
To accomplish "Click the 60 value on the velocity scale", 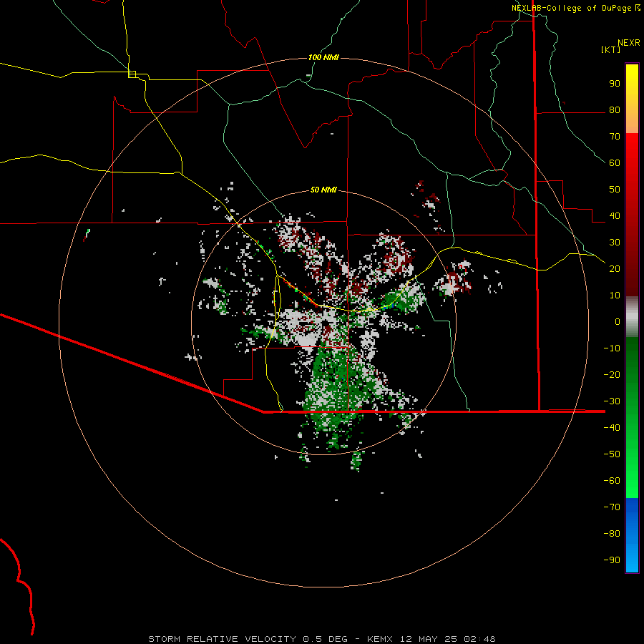I will pyautogui.click(x=615, y=163).
